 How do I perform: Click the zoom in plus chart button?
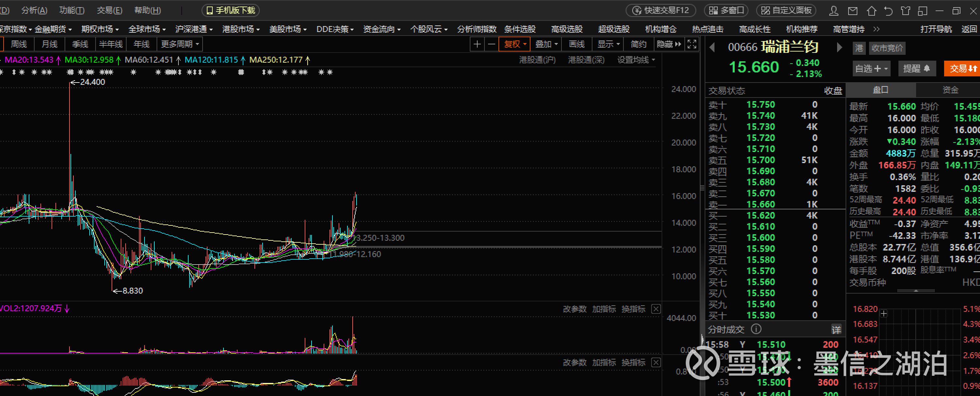[x=477, y=44]
